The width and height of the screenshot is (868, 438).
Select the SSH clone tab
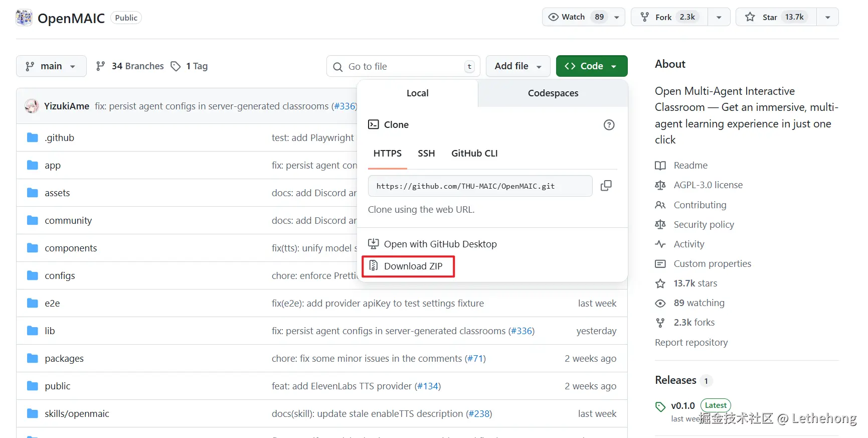(426, 154)
